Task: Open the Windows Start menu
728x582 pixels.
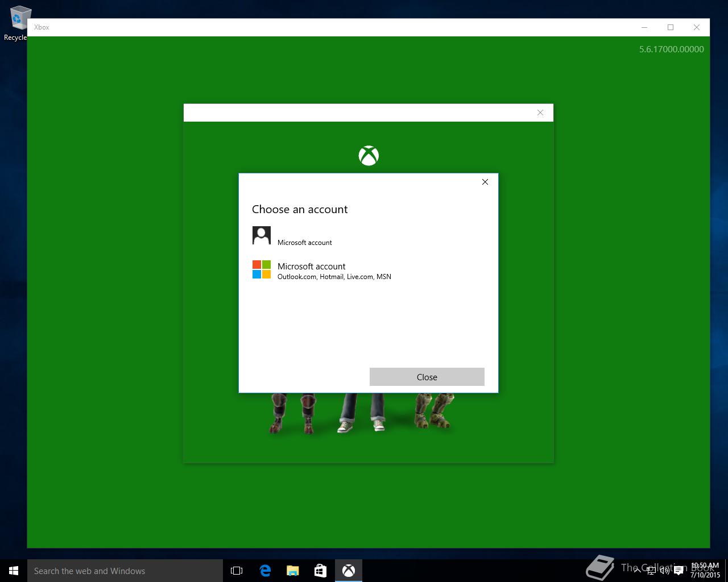Action: click(14, 571)
